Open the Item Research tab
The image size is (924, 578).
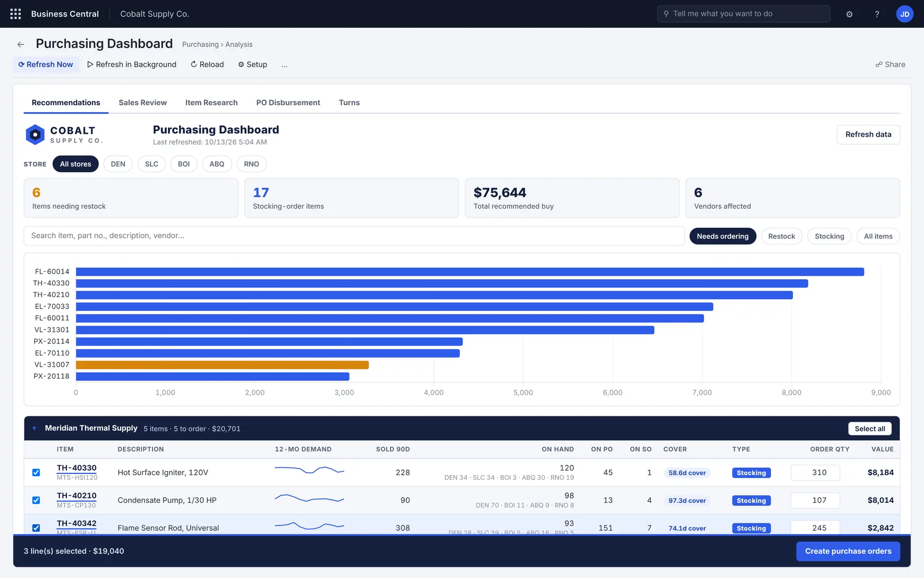coord(211,103)
